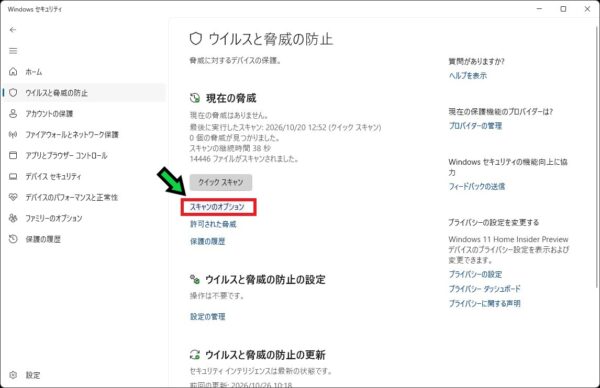Click the 現在の脅威 refresh-shield icon
The height and width of the screenshot is (388, 600).
(x=195, y=98)
